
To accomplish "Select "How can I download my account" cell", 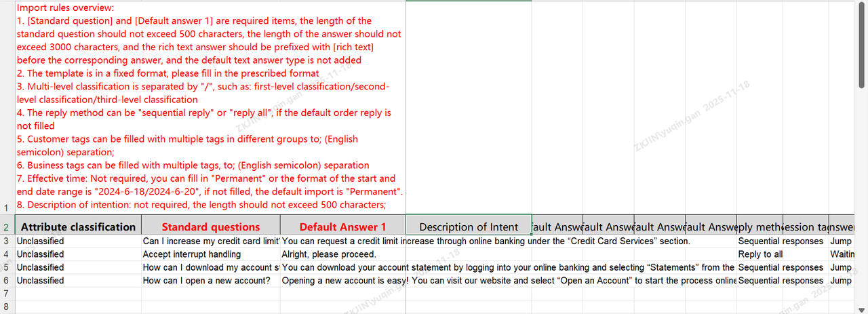I will point(210,267).
